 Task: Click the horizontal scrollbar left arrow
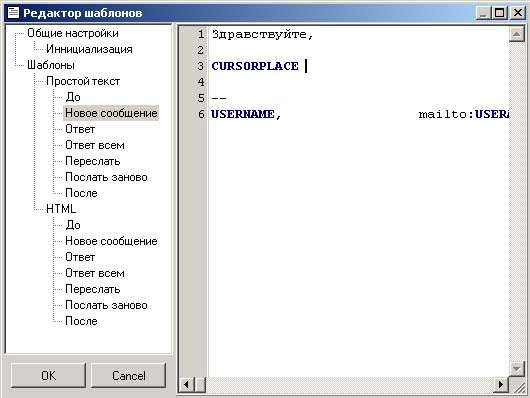pyautogui.click(x=186, y=384)
